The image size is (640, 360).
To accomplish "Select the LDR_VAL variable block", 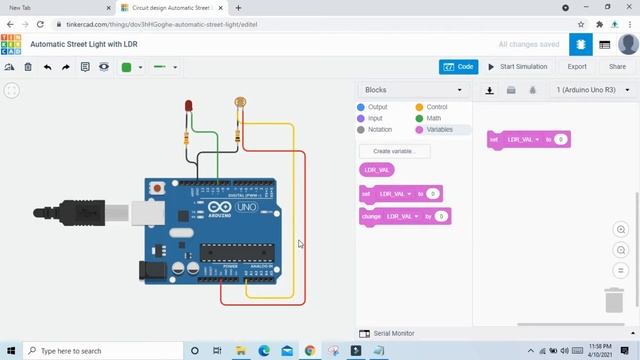I will click(x=377, y=170).
